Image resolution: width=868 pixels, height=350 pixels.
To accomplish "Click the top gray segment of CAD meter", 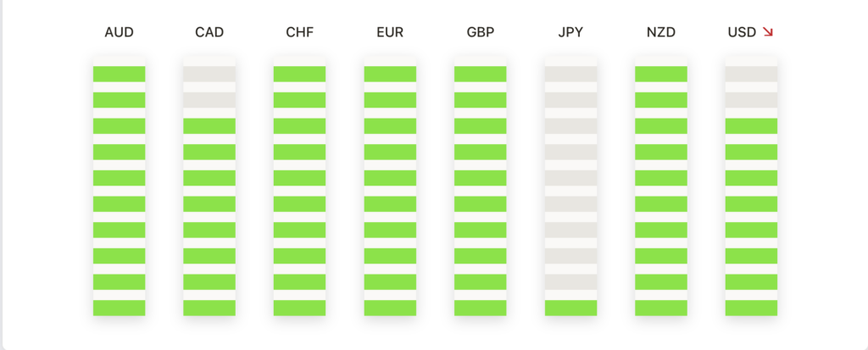I will 209,75.
